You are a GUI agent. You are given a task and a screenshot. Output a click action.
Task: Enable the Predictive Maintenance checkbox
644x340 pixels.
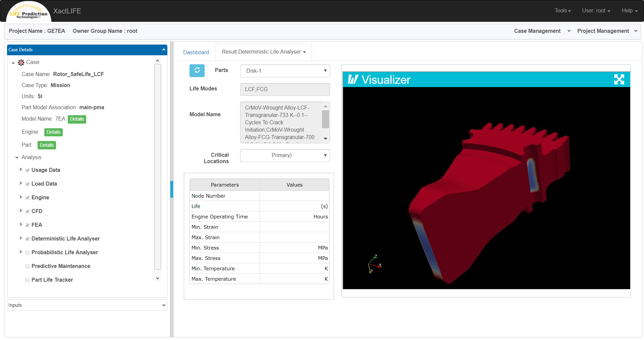pos(28,266)
